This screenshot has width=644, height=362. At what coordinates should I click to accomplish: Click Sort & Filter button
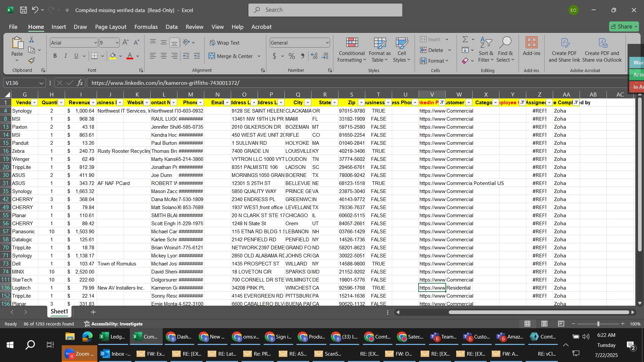click(486, 50)
